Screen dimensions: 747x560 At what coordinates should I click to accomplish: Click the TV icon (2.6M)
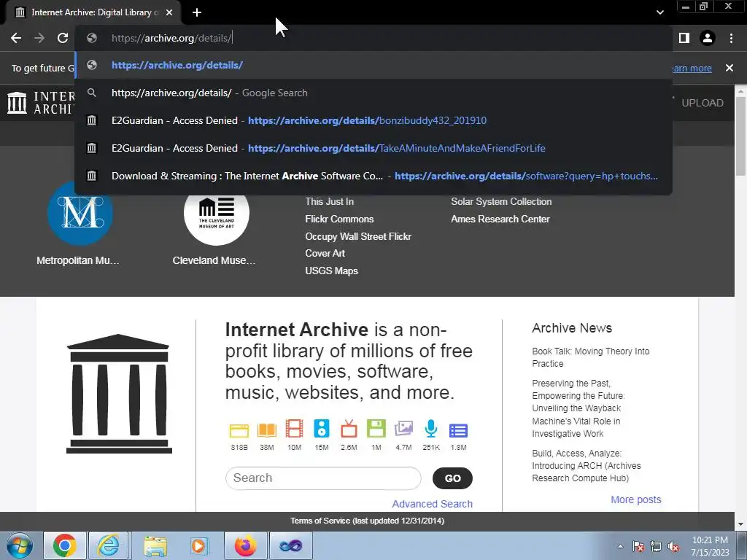tap(349, 429)
